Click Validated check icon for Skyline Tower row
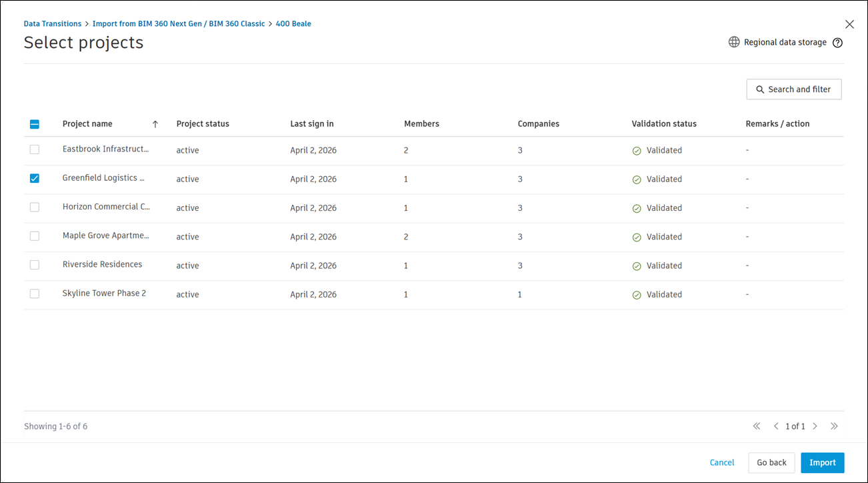Image resolution: width=868 pixels, height=483 pixels. (x=637, y=294)
